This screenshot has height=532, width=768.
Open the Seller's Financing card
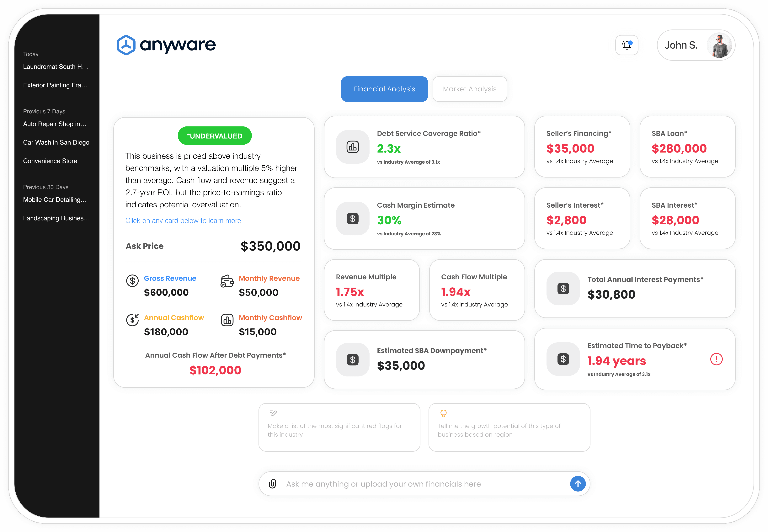(582, 147)
